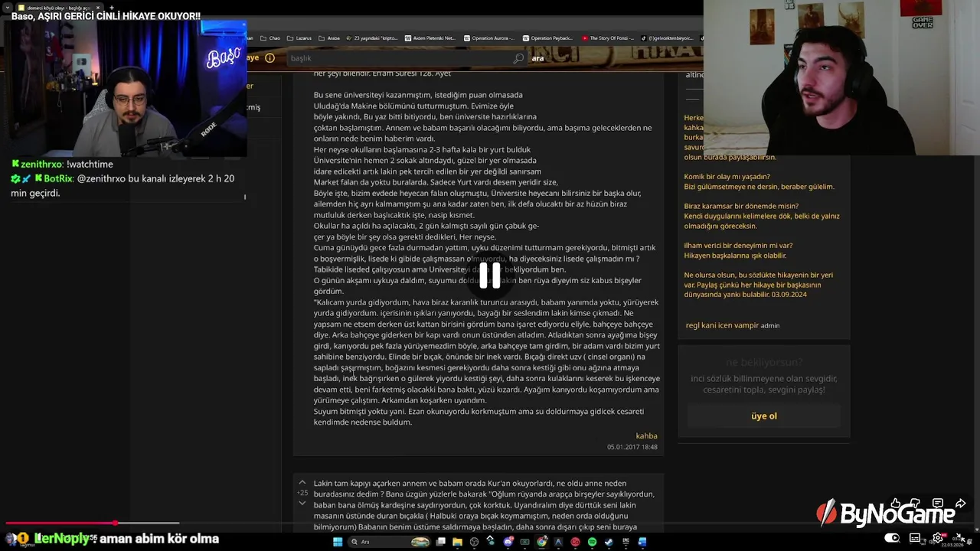Exit fullscreen with the arrows icon
The image size is (980, 551).
coord(962,539)
